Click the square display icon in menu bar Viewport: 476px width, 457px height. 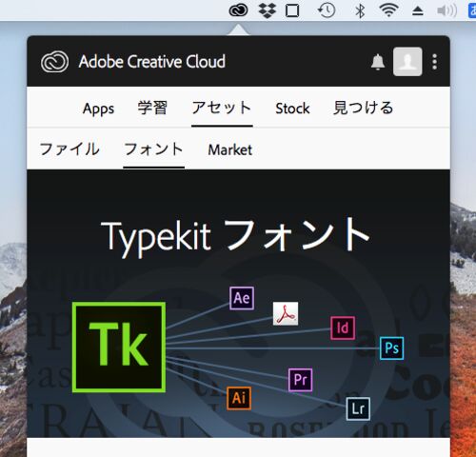coord(292,10)
